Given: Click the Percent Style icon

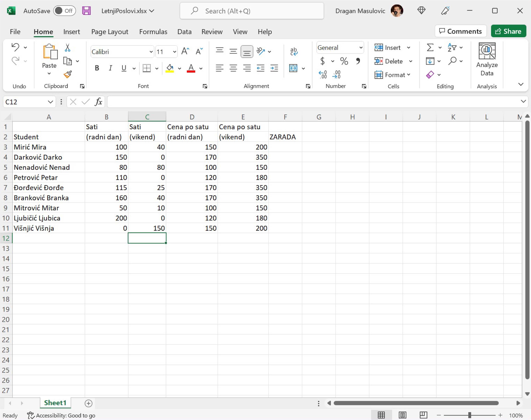Looking at the screenshot, I should (x=344, y=61).
